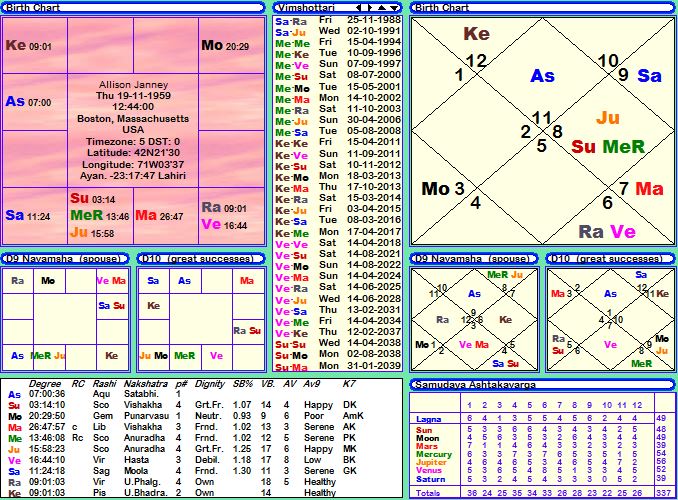This screenshot has height=500, width=678.
Task: Click 'Satabhi.' nakshatra cell for Ascendant
Action: (141, 394)
